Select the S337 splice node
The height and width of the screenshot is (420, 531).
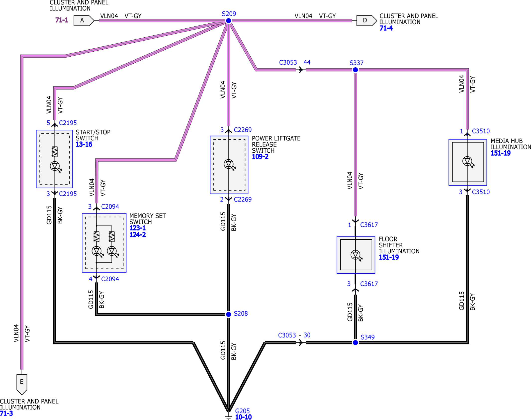tap(355, 70)
